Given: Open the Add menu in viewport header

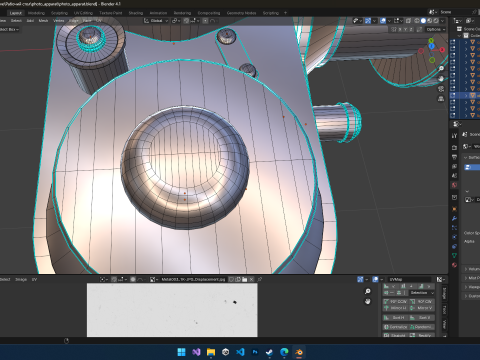Looking at the screenshot, I should tap(30, 21).
